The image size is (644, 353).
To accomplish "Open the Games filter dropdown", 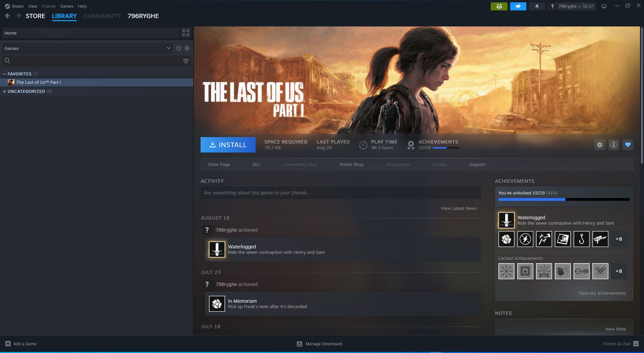I will 87,48.
